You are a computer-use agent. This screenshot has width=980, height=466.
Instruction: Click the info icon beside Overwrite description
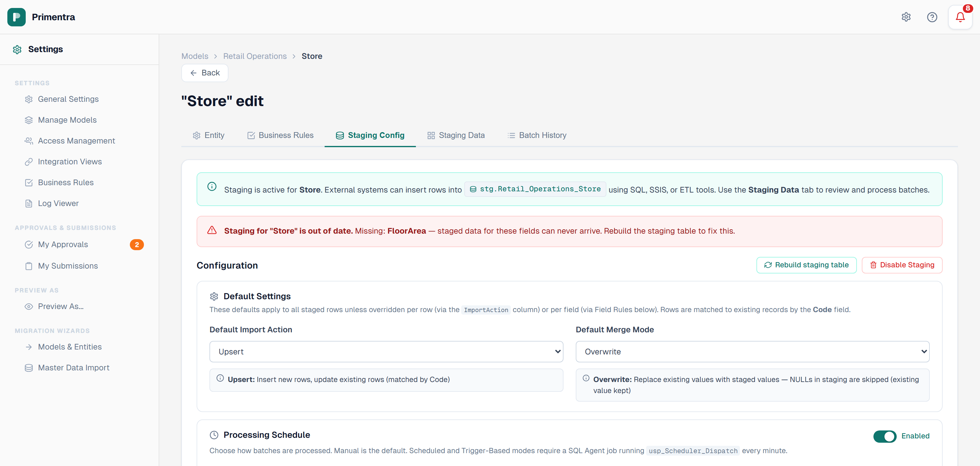[586, 378]
